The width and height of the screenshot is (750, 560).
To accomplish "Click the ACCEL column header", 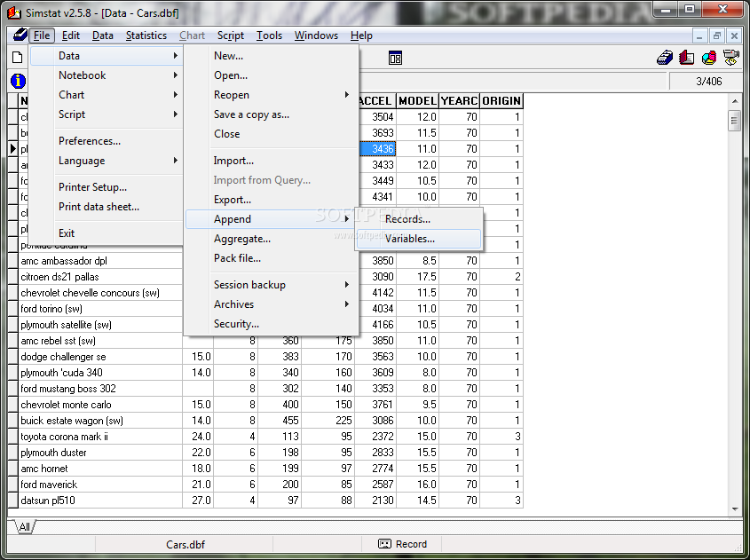I will 376,101.
